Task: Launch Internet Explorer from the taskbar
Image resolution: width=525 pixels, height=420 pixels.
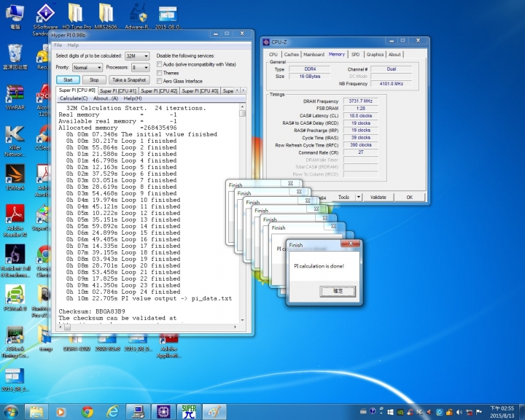Action: [112, 412]
